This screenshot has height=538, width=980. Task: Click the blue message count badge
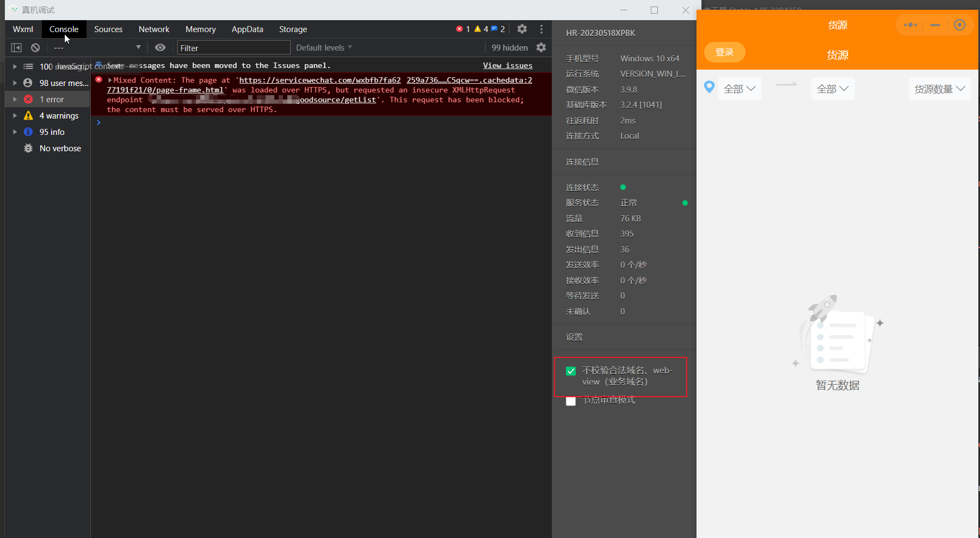pyautogui.click(x=498, y=29)
